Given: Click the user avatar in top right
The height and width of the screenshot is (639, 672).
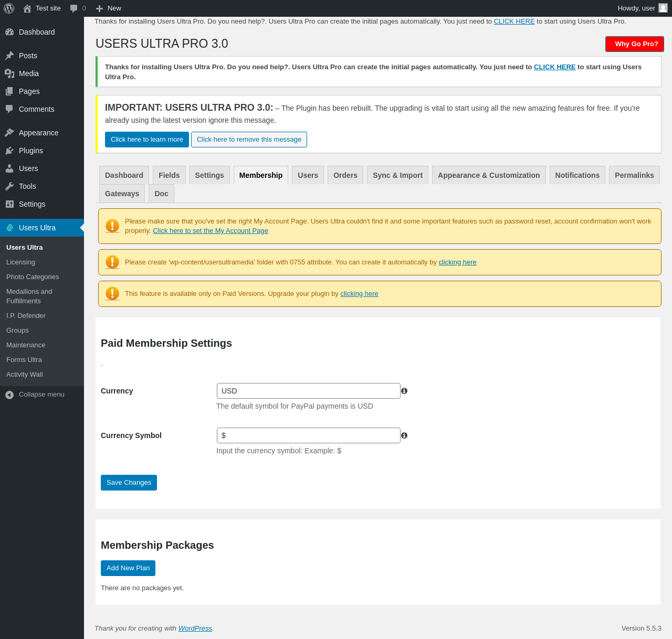Looking at the screenshot, I should pos(663,8).
